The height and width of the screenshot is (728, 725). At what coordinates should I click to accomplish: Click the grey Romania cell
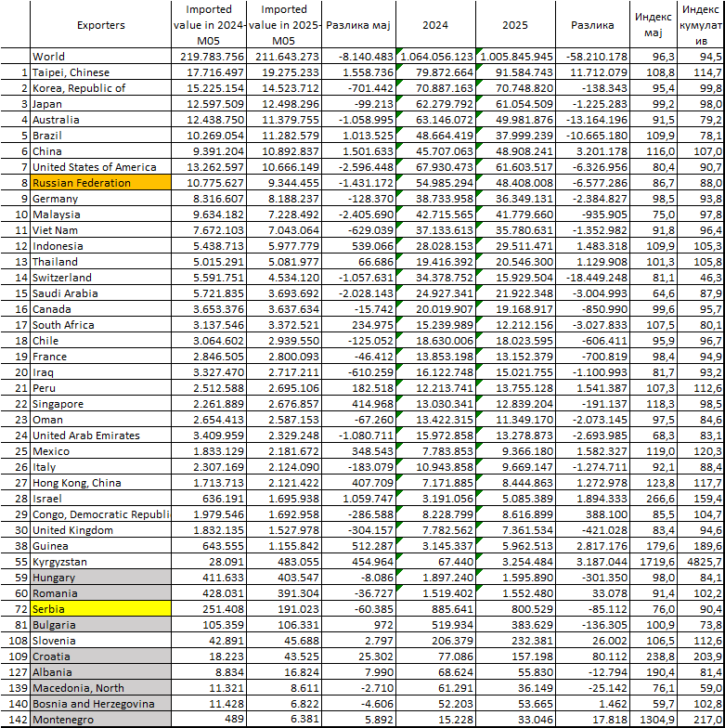[x=100, y=593]
